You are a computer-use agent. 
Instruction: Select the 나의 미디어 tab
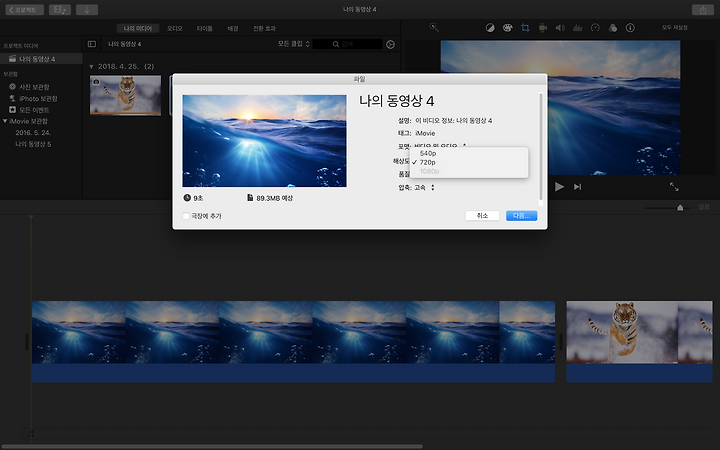pyautogui.click(x=138, y=28)
